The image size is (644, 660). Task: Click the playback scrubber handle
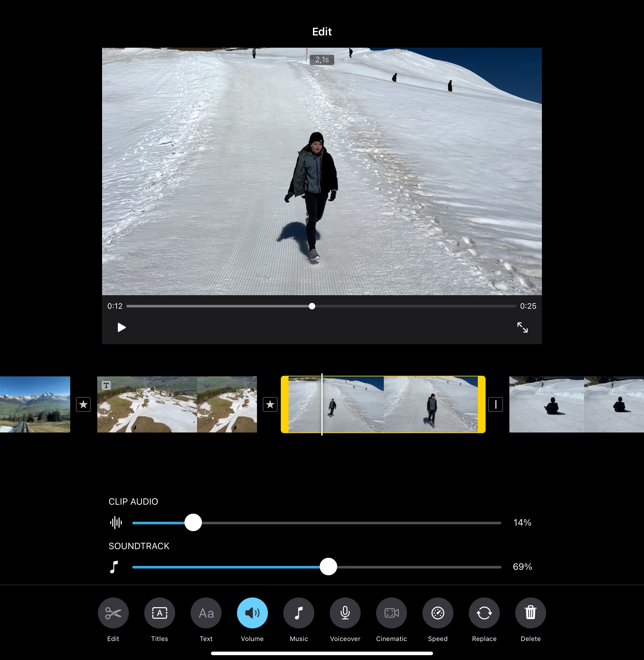click(312, 306)
